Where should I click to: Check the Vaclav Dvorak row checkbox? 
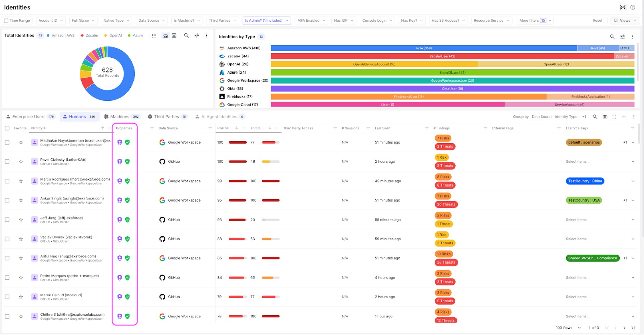point(7,239)
